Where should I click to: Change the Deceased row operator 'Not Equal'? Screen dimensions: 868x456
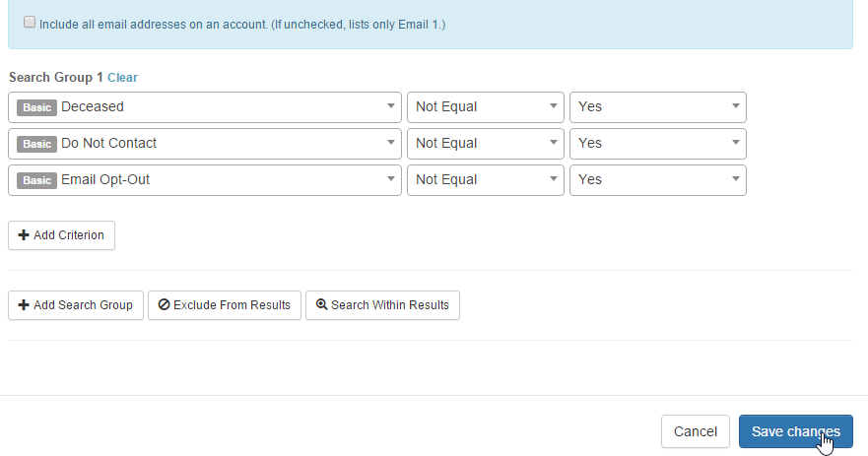pos(486,107)
